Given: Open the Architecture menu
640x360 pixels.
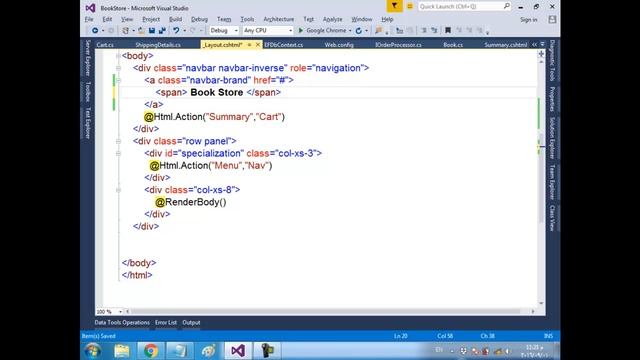Looking at the screenshot, I should pos(279,19).
